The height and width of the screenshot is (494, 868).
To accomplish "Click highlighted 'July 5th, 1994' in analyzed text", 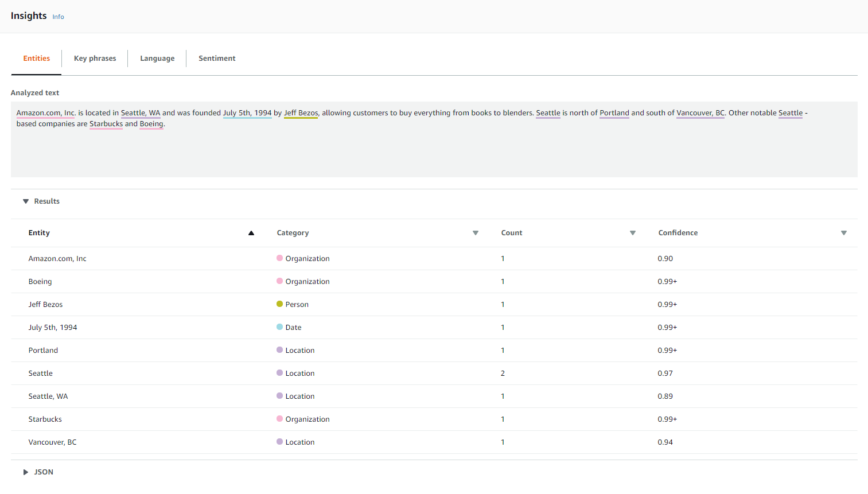I will pos(247,113).
